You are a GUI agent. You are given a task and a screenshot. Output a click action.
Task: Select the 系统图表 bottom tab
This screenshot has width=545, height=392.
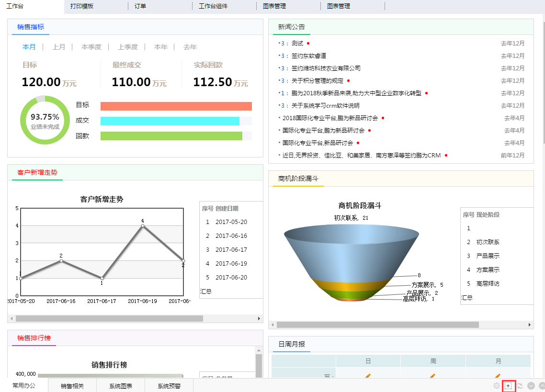point(122,385)
